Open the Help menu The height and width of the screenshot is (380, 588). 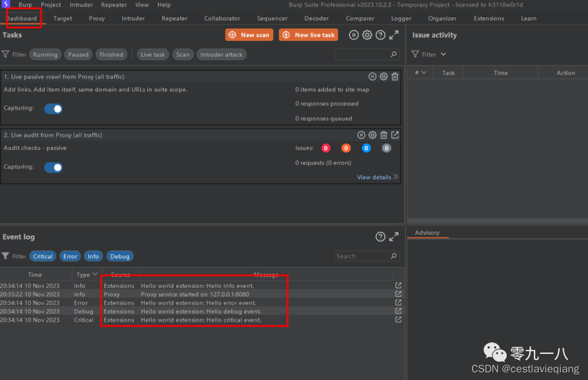tap(164, 5)
